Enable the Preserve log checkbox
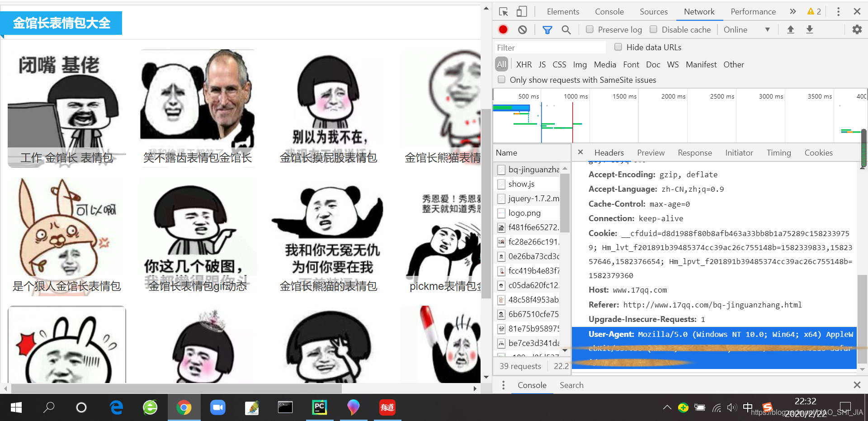868x421 pixels. (590, 29)
